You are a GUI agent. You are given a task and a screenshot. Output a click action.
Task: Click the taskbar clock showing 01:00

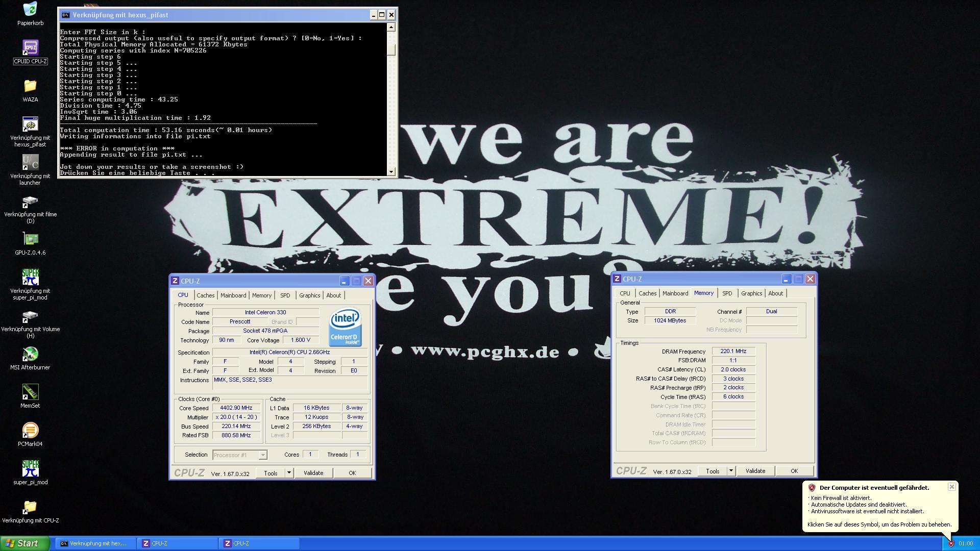tap(966, 544)
